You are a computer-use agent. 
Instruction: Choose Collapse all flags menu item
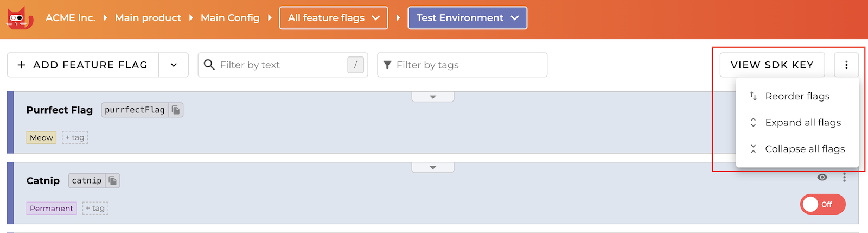[805, 149]
